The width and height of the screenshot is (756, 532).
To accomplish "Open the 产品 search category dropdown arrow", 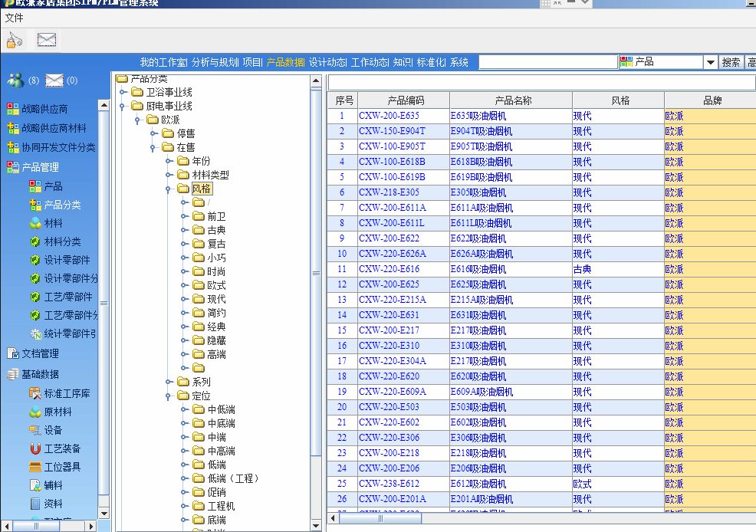I will [x=710, y=62].
